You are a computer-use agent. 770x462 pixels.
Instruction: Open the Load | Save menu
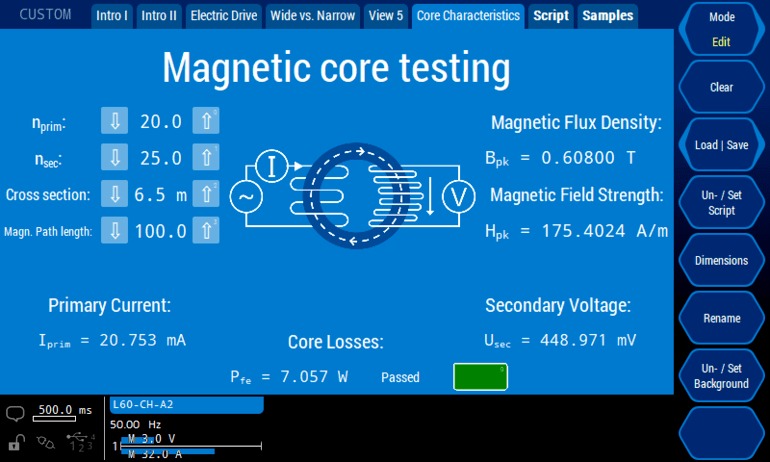click(x=721, y=145)
